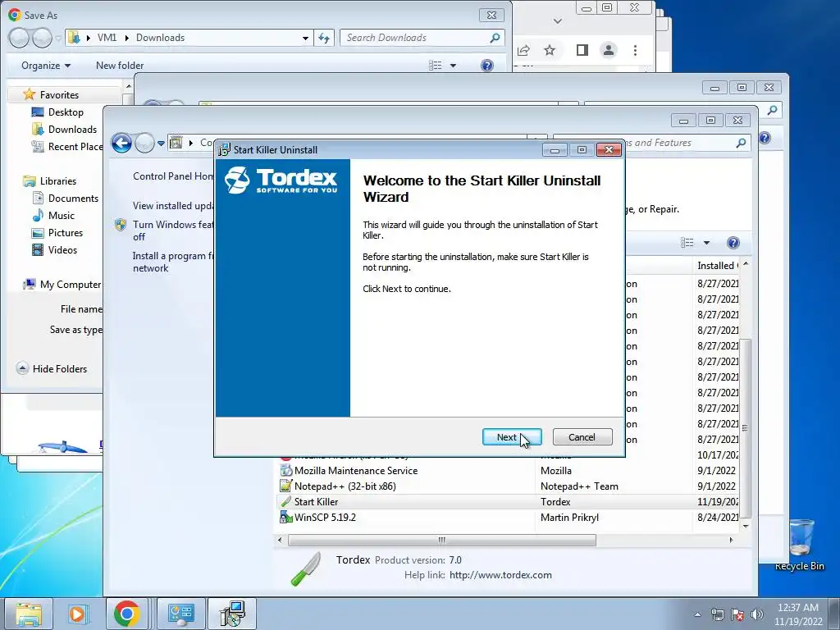Click Organize menu in Save As dialog
This screenshot has width=840, height=630.
pos(46,66)
